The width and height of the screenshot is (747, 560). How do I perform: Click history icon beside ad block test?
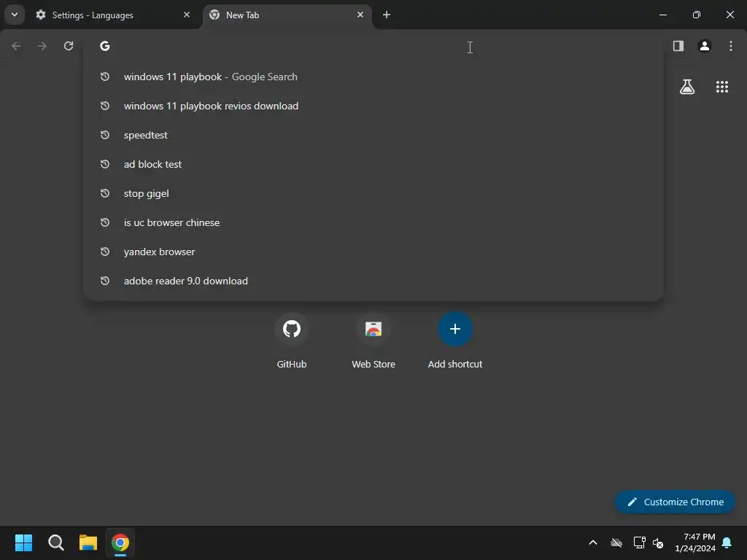pos(105,164)
